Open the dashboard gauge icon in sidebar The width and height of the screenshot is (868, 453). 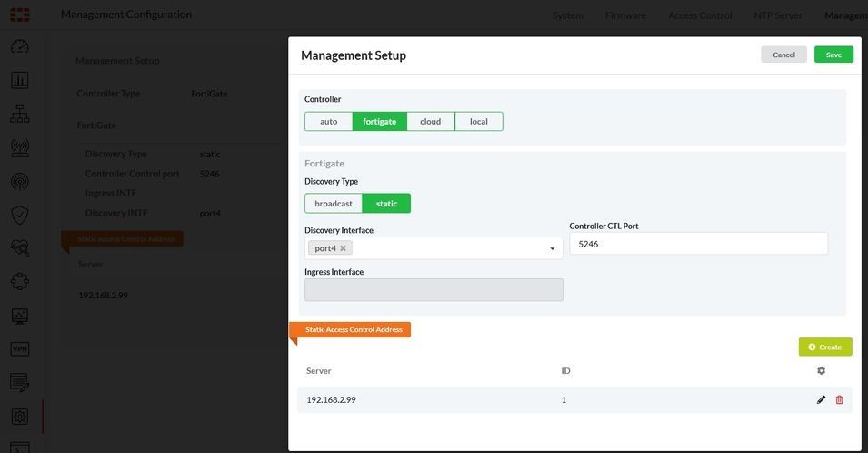click(x=20, y=46)
